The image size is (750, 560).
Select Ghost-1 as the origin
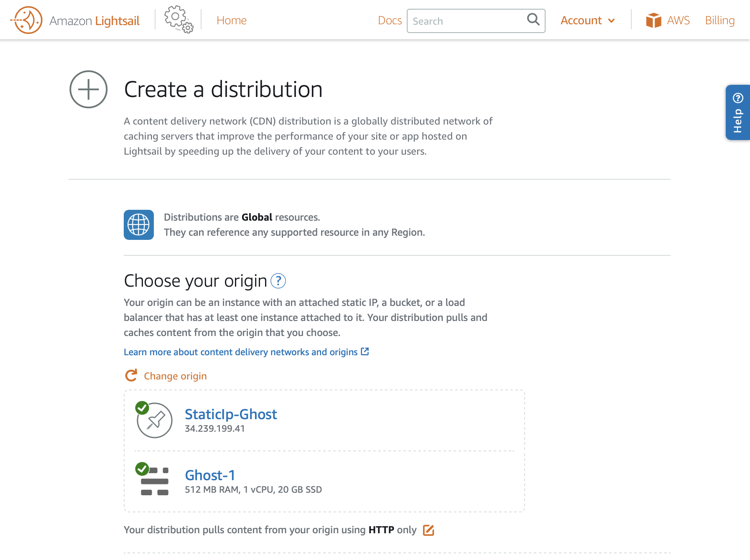tap(210, 475)
